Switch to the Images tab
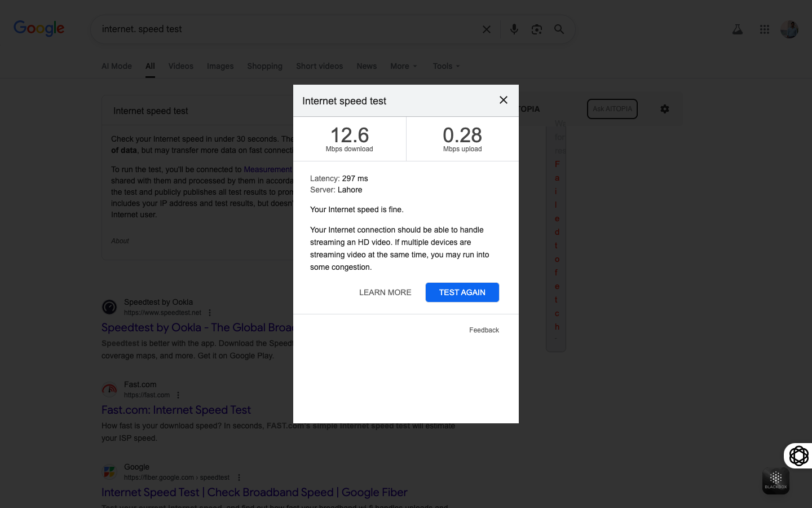This screenshot has width=812, height=508. [220, 66]
